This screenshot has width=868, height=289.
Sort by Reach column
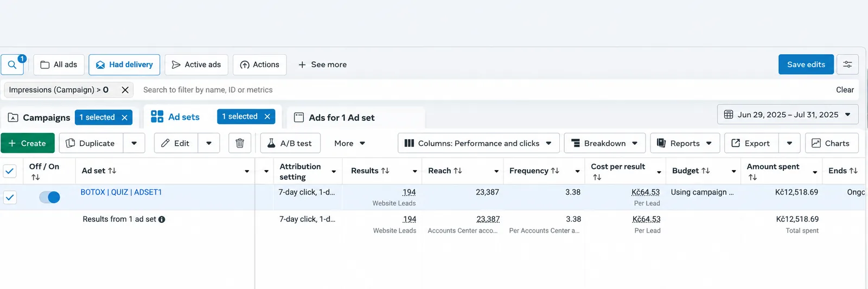coord(458,171)
